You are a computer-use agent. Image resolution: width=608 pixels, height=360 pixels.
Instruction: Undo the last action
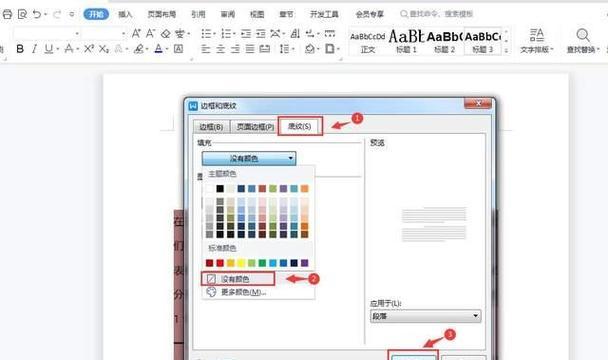[x=37, y=14]
